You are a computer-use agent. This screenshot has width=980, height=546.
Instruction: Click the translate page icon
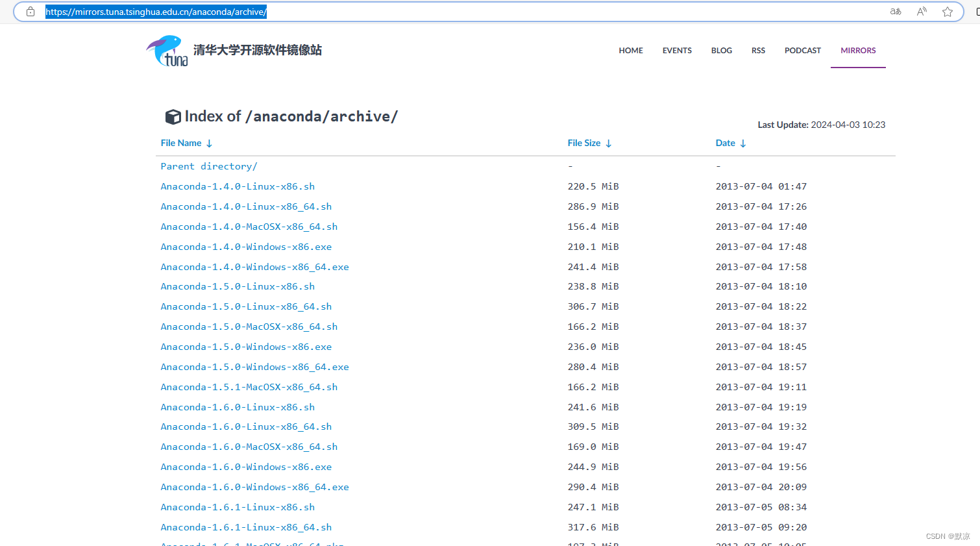coord(896,12)
